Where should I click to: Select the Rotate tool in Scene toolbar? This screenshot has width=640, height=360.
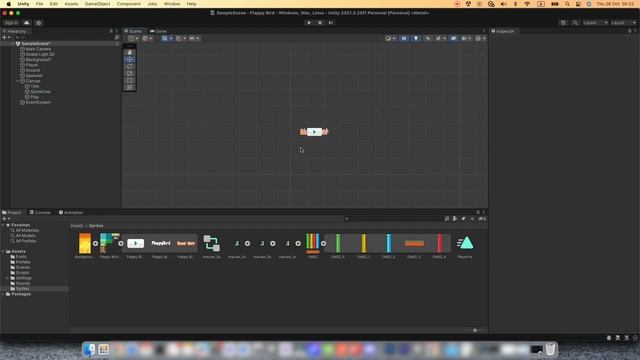point(130,66)
